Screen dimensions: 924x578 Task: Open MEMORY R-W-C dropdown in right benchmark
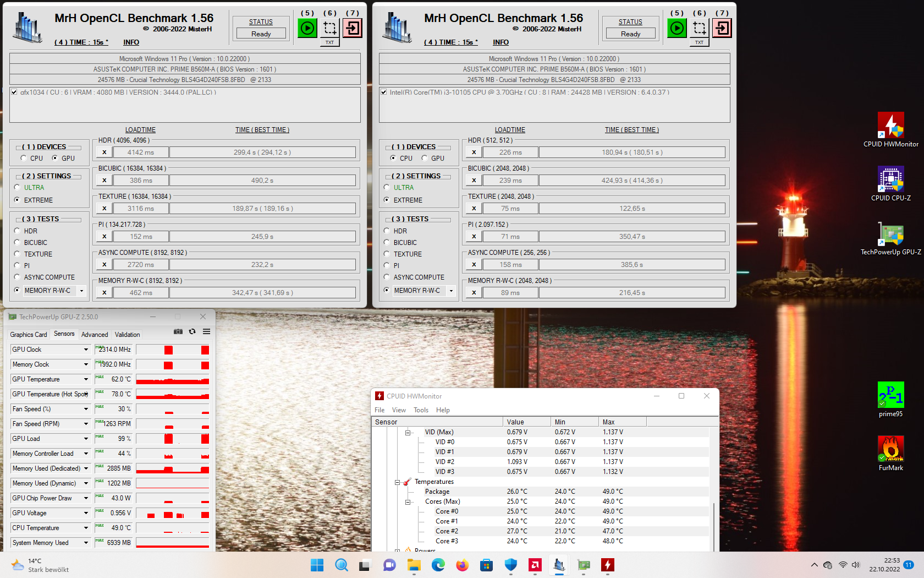pos(451,291)
